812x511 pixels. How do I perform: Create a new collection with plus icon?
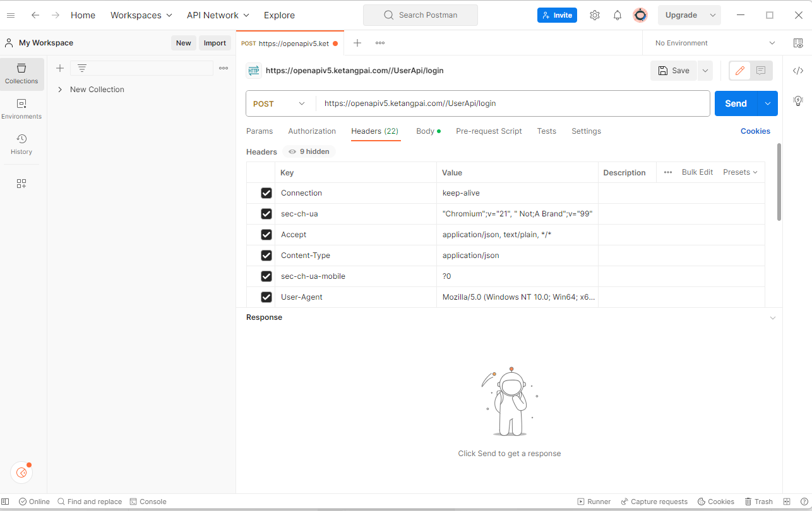coord(60,68)
